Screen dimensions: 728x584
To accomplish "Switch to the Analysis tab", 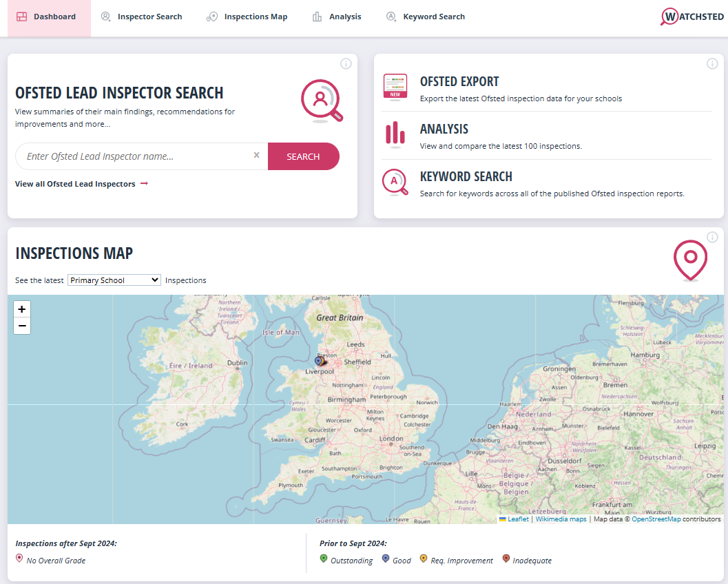I will (337, 17).
